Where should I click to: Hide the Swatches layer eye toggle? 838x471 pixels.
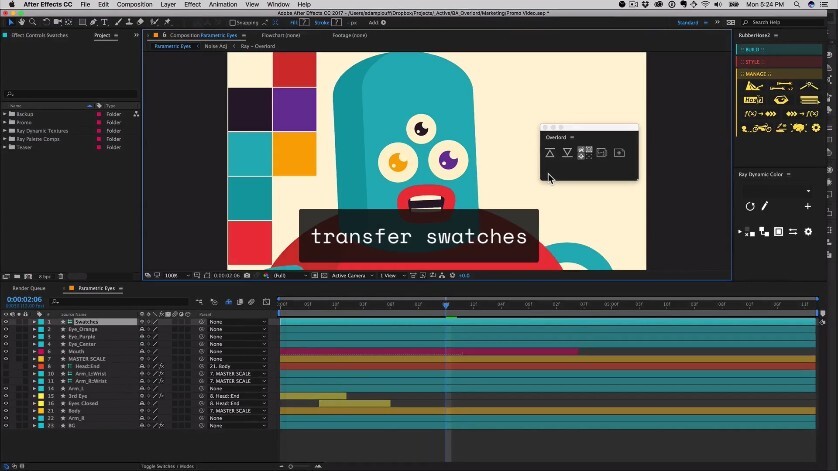tap(6, 322)
